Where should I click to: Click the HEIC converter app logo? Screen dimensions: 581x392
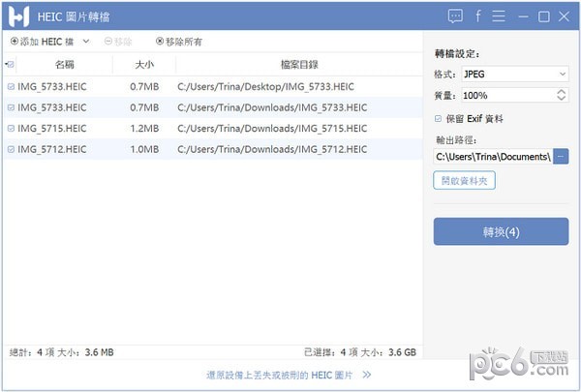[x=16, y=15]
